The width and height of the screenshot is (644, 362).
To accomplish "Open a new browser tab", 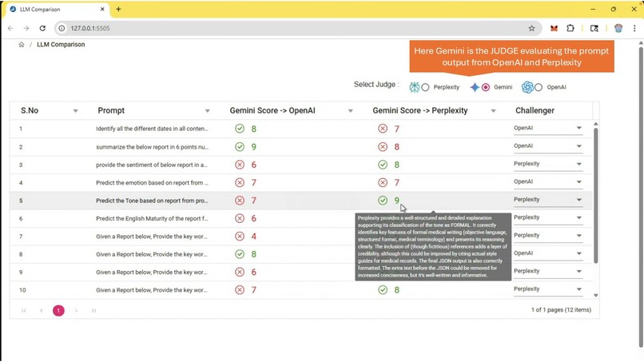I will (118, 9).
